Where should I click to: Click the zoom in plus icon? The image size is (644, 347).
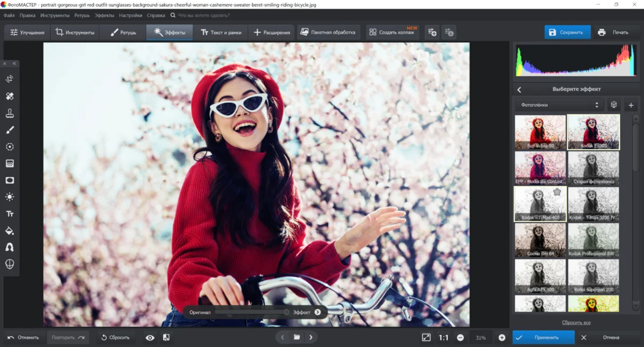pos(502,337)
